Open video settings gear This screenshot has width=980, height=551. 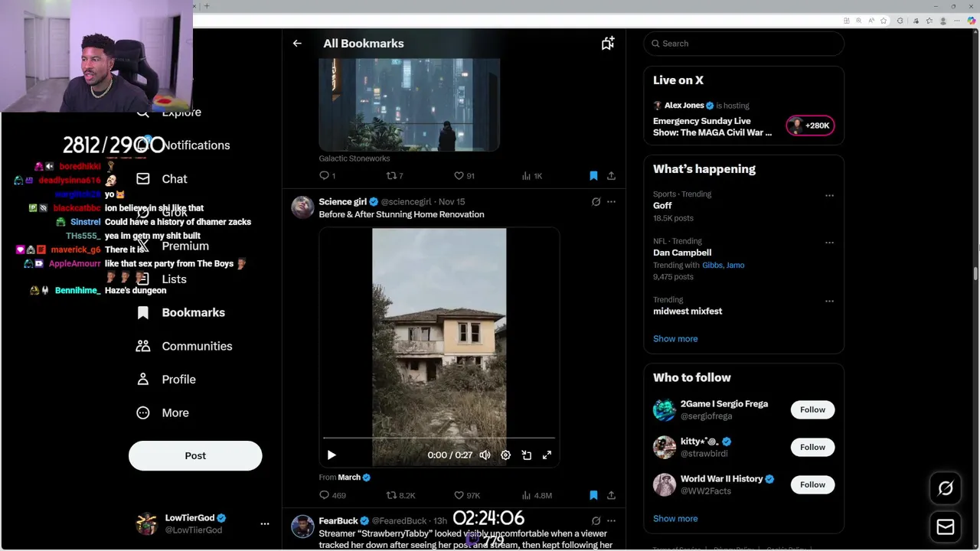pyautogui.click(x=505, y=455)
